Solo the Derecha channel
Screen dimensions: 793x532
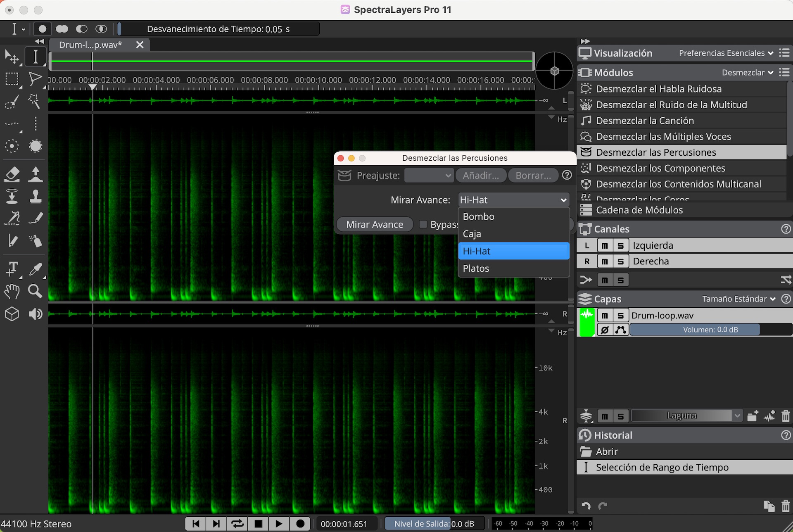point(620,261)
